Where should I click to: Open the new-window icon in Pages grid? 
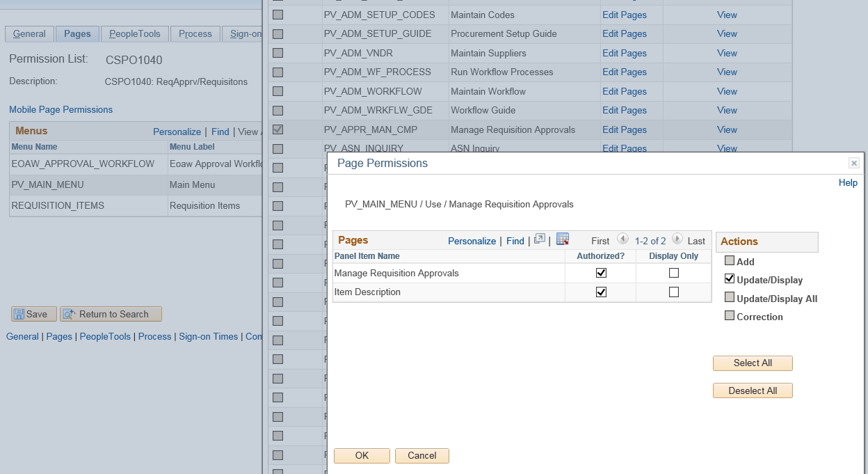[539, 239]
